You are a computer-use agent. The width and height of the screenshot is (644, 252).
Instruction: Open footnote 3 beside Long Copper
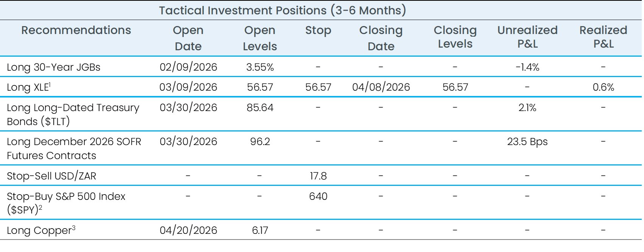[x=74, y=228]
